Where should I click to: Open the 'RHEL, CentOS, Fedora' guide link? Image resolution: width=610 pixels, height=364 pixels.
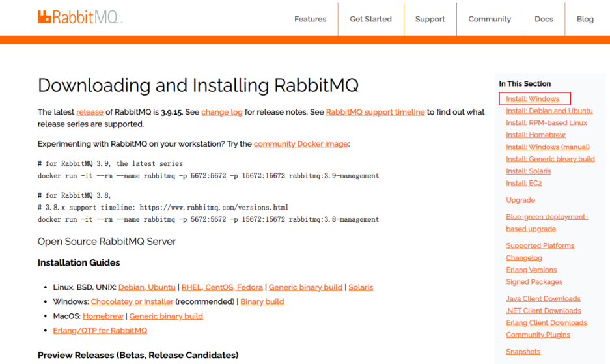point(222,287)
